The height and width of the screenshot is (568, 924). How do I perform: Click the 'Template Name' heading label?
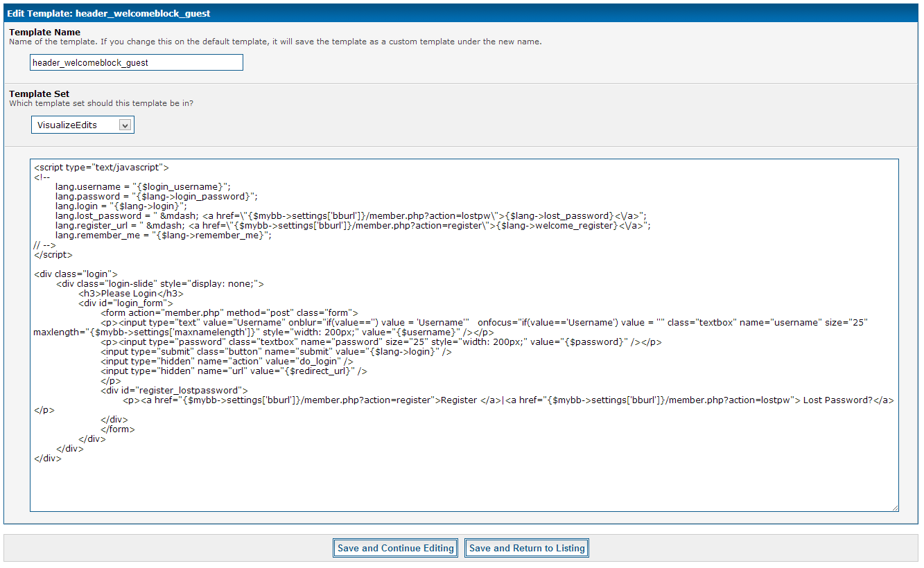44,32
